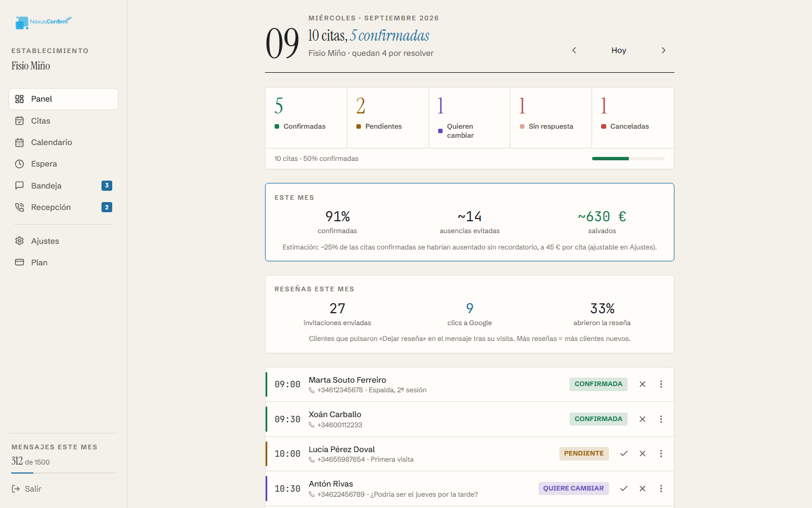Open the Espera waiting list

click(x=63, y=164)
